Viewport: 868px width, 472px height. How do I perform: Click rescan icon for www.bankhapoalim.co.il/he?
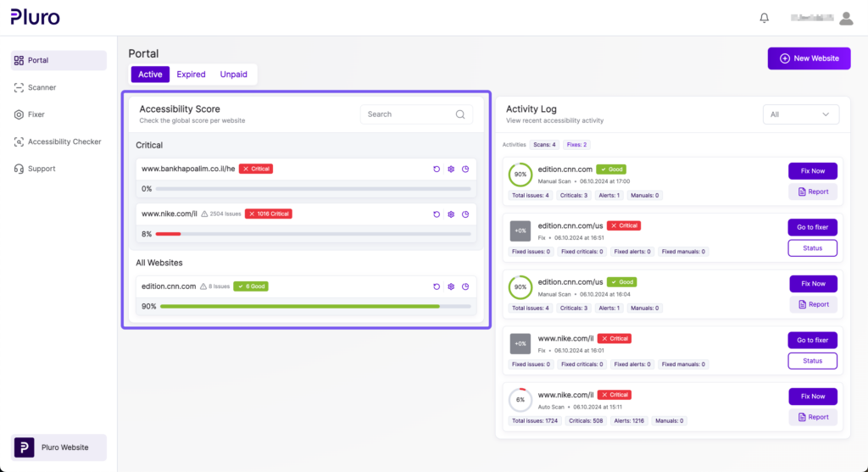pos(437,169)
